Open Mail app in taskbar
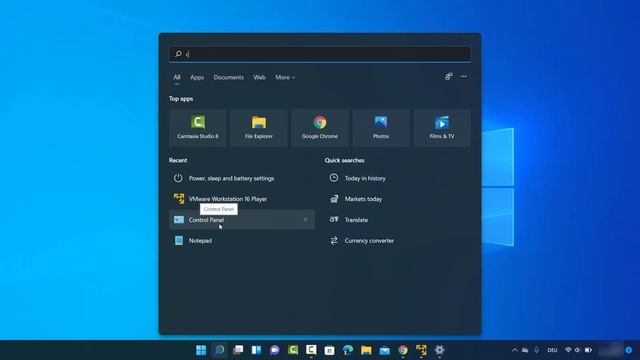The image size is (640, 360). 384,350
